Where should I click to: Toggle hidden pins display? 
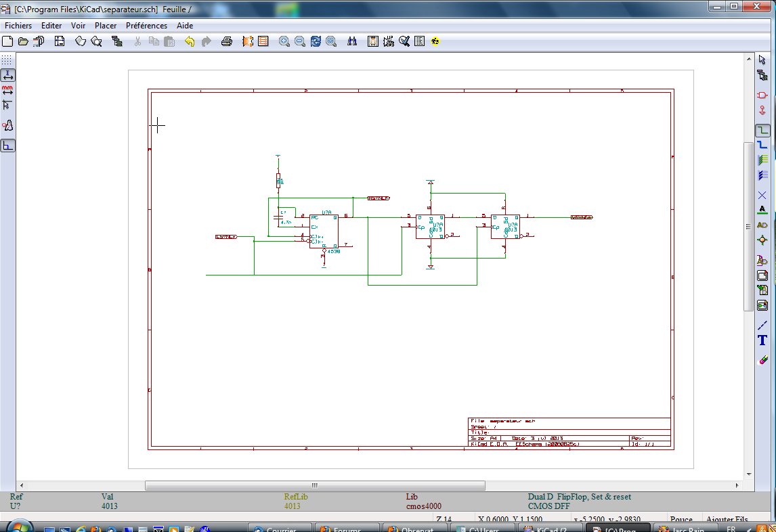tap(7, 125)
